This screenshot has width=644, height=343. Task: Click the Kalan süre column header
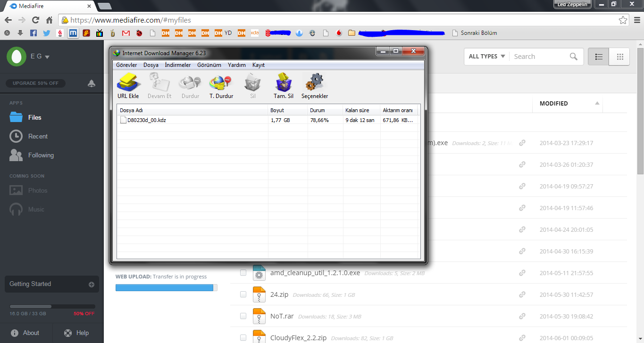[x=361, y=110]
